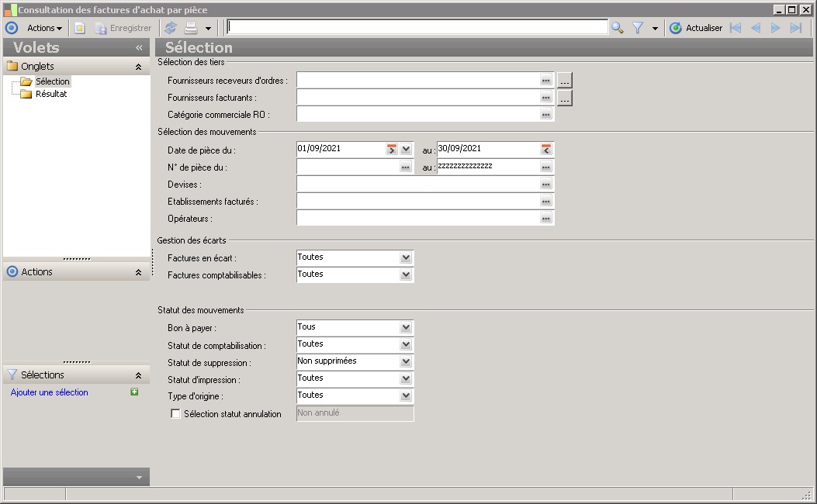Collapse the Onglets panel section
This screenshot has width=817, height=504.
[138, 67]
